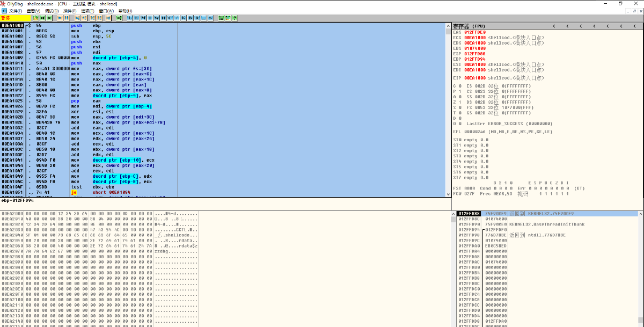Open the 插件(P) menu

click(70, 11)
